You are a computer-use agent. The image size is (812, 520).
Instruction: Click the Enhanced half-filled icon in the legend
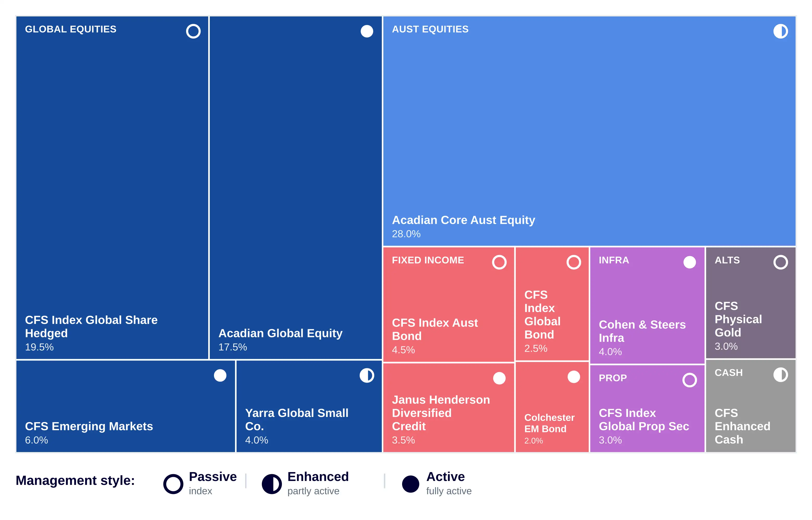click(x=272, y=484)
